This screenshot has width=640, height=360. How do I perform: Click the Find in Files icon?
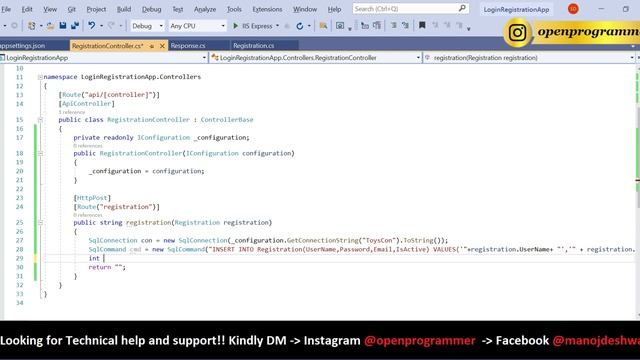pyautogui.click(x=323, y=26)
